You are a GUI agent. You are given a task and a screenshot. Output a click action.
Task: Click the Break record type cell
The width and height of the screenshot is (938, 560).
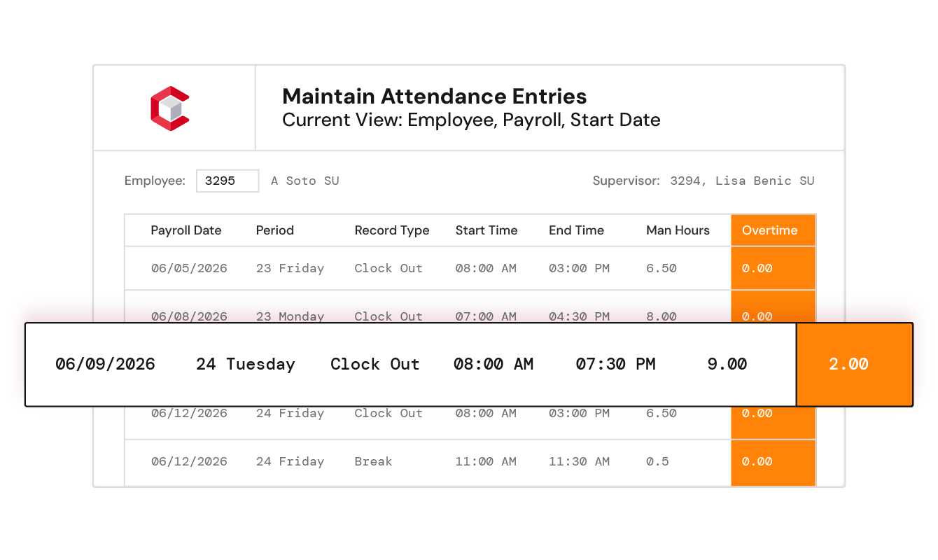coord(373,461)
